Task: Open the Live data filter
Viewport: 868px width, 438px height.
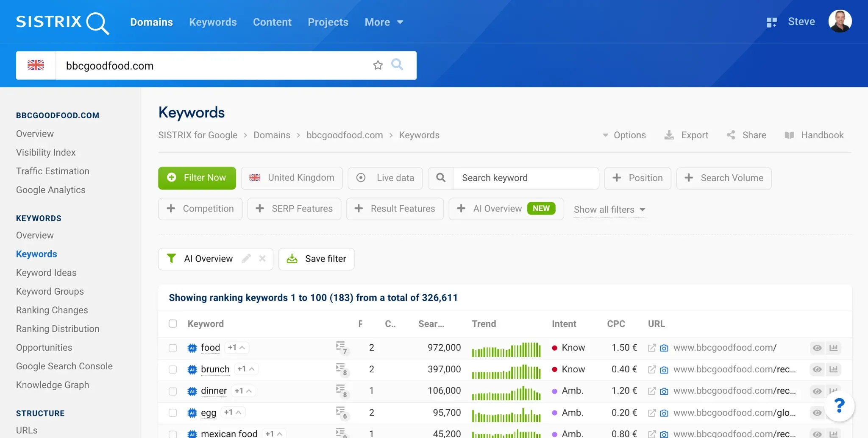Action: (x=385, y=178)
